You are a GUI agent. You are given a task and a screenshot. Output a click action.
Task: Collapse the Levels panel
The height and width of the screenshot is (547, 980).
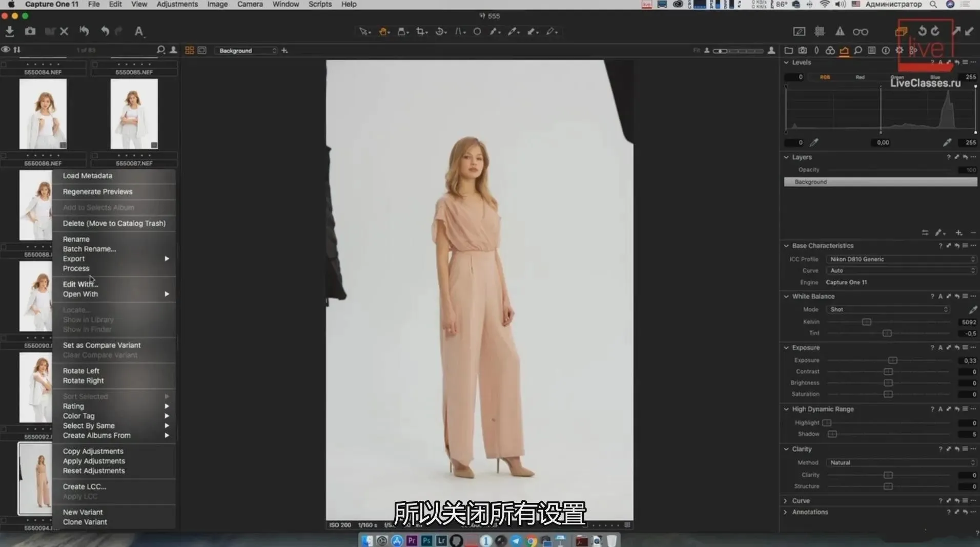[786, 62]
